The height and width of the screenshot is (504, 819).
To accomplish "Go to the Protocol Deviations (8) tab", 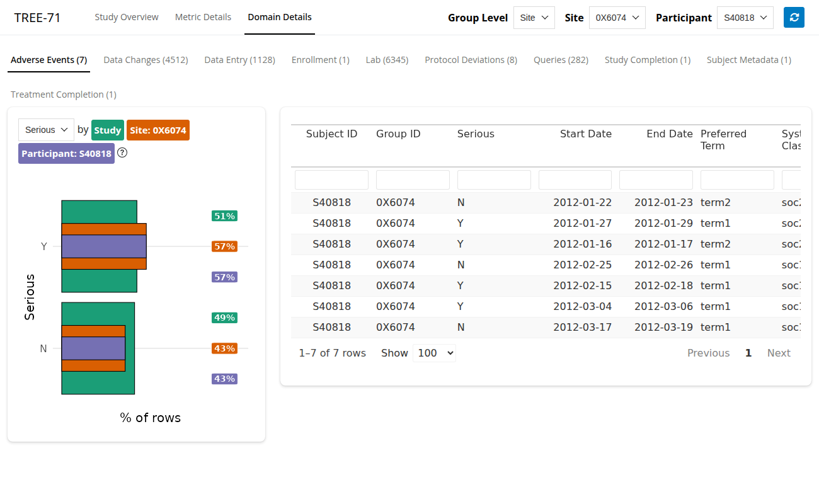I will 471,60.
